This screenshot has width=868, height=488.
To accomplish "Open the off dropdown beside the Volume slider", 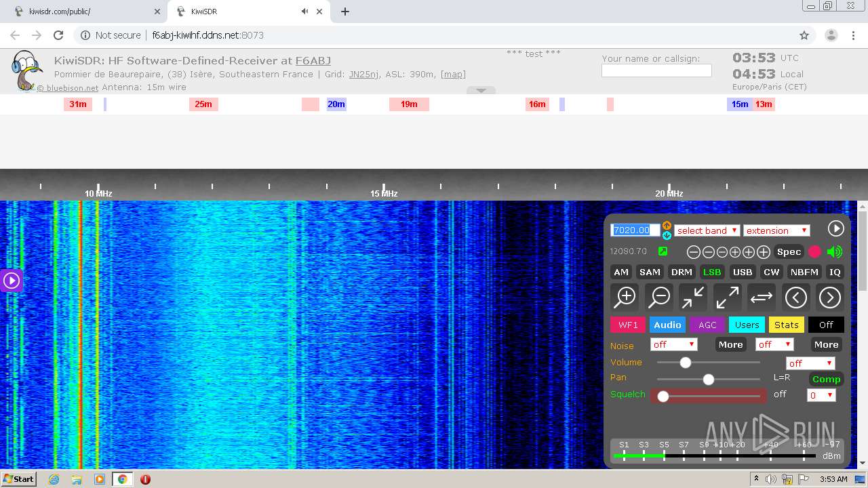I will [810, 363].
